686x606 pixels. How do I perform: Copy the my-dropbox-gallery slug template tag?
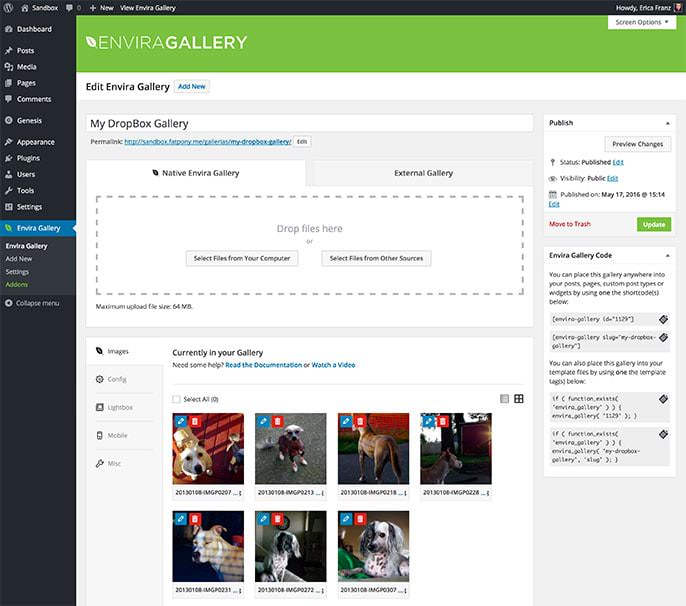click(x=663, y=434)
